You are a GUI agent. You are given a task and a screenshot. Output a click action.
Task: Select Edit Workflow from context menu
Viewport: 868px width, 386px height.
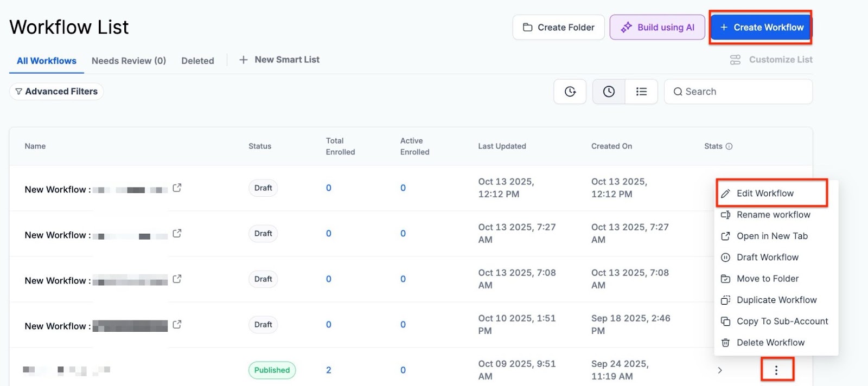[764, 194]
